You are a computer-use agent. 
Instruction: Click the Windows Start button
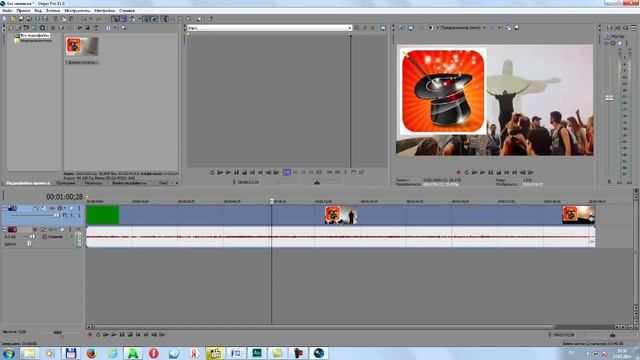8,353
